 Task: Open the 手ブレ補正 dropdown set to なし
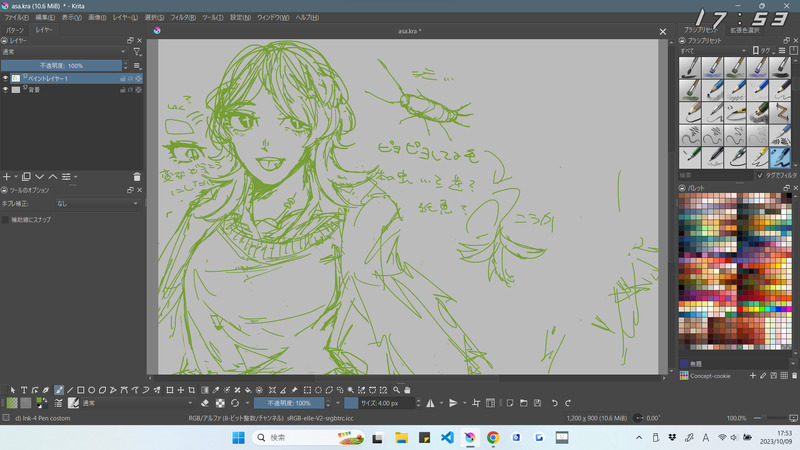click(x=98, y=203)
